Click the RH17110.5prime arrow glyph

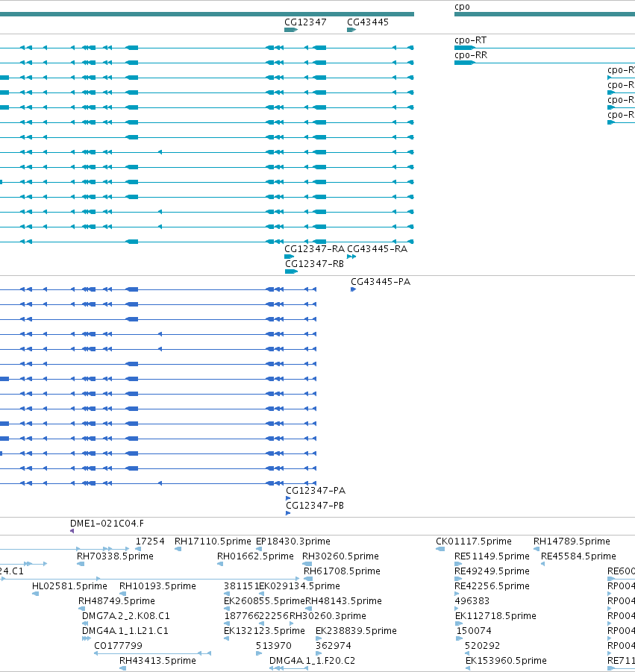178,549
